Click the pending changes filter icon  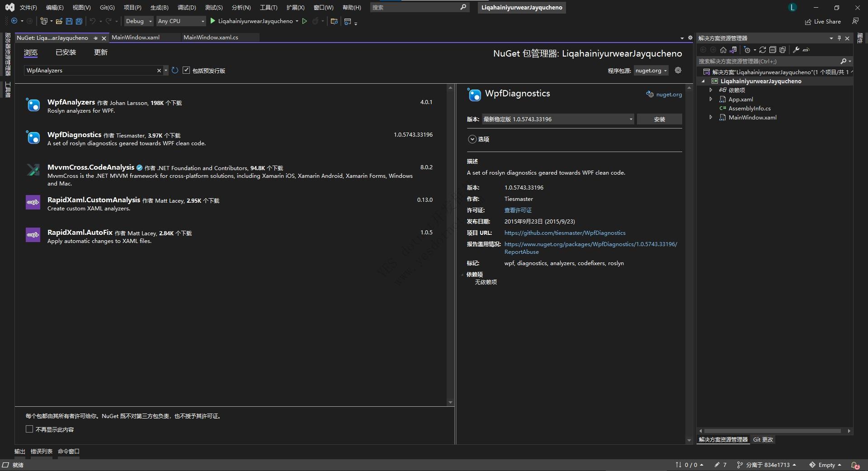pos(747,50)
